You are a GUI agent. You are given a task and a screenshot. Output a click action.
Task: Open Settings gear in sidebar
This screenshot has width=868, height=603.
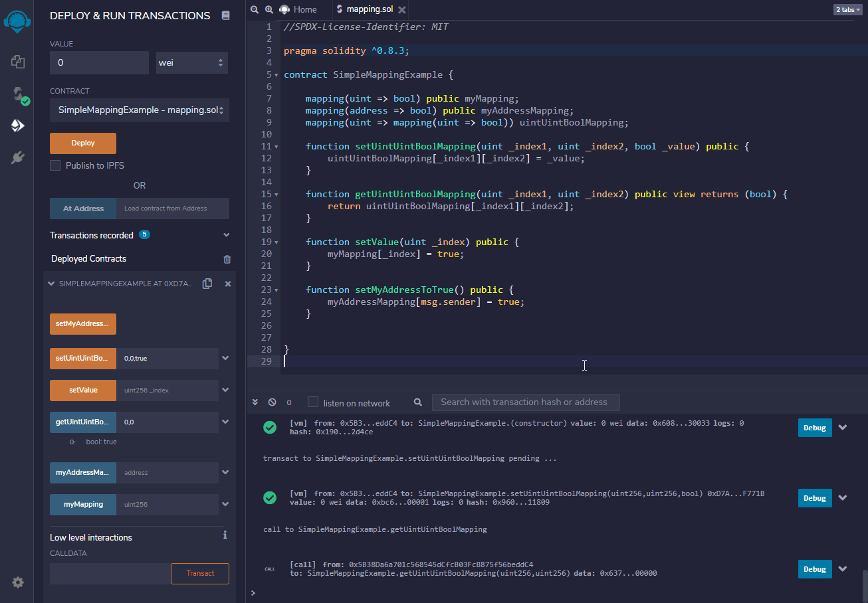(x=18, y=582)
